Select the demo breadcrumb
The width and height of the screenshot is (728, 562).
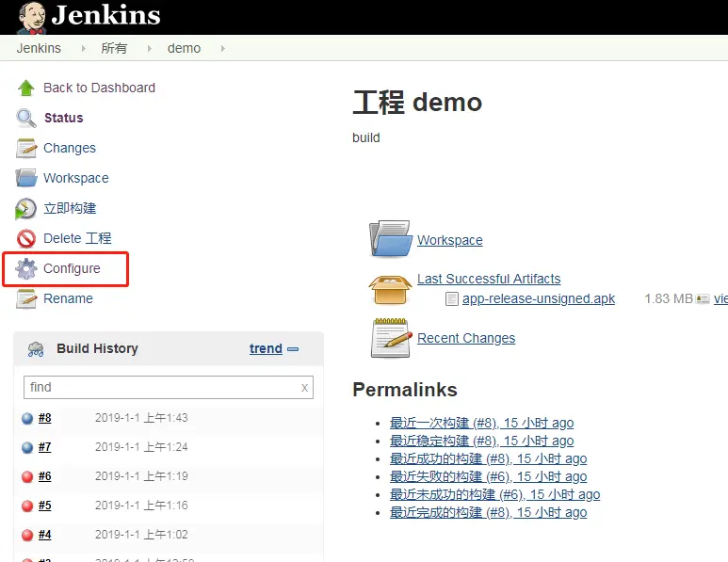click(185, 48)
